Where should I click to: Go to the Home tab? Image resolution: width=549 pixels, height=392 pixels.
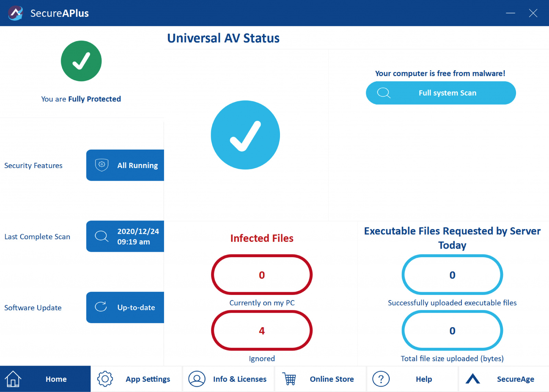[45, 379]
